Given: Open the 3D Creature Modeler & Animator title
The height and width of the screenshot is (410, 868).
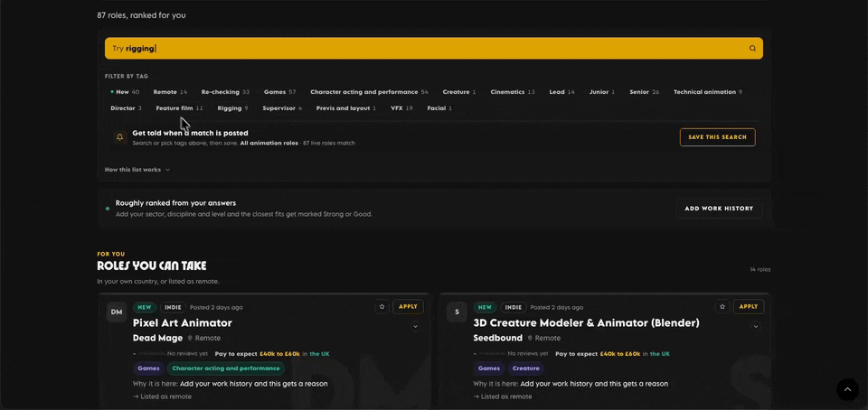Looking at the screenshot, I should point(586,322).
